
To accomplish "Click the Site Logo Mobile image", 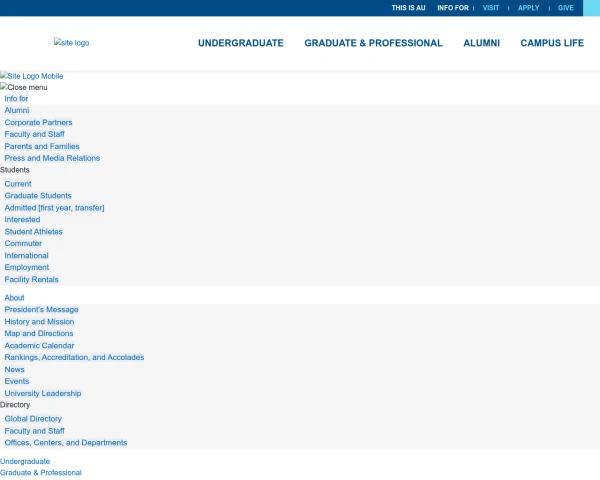I will (x=32, y=76).
